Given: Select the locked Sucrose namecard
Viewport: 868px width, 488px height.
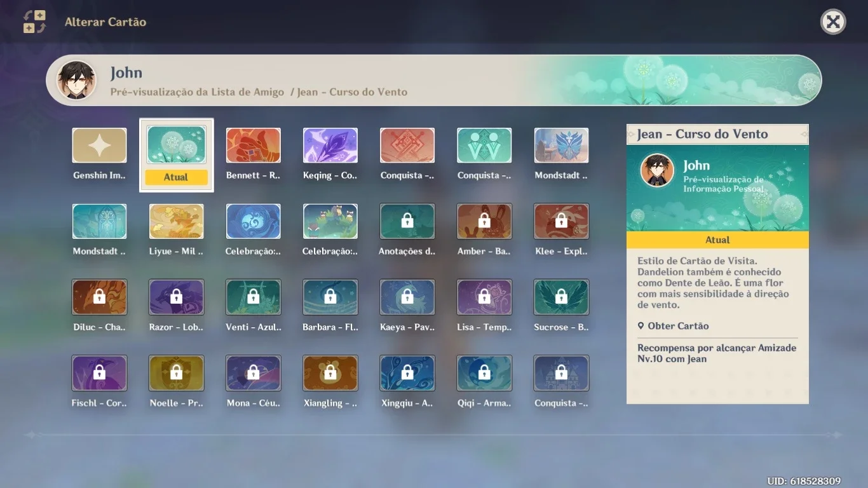Looking at the screenshot, I should [561, 297].
